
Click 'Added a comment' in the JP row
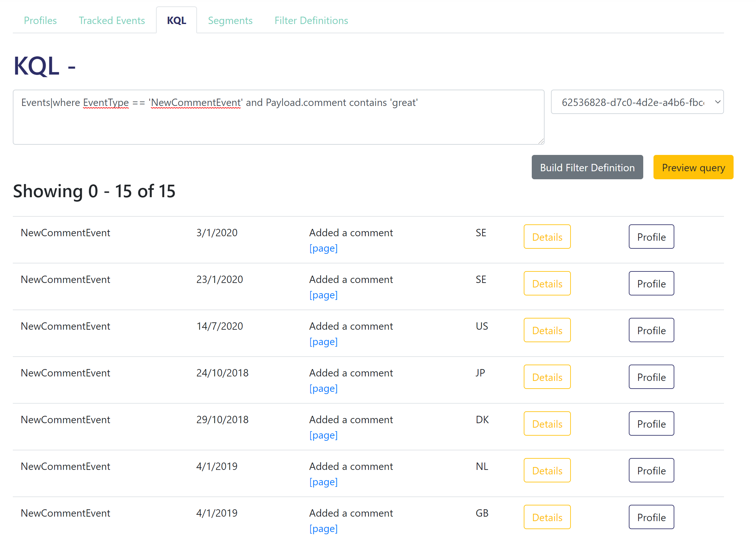(x=351, y=373)
